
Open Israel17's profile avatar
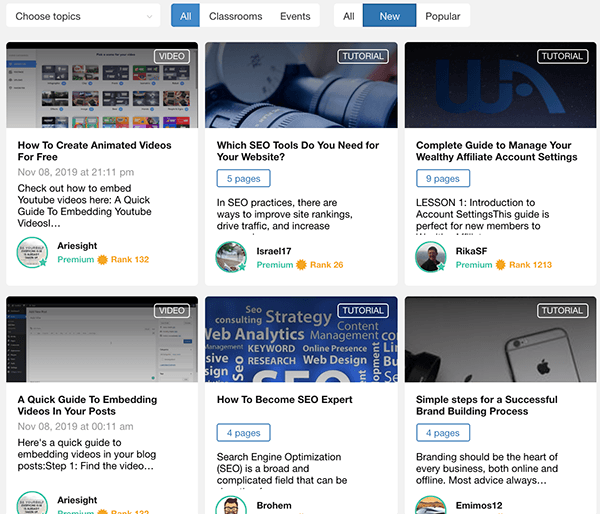pyautogui.click(x=231, y=257)
